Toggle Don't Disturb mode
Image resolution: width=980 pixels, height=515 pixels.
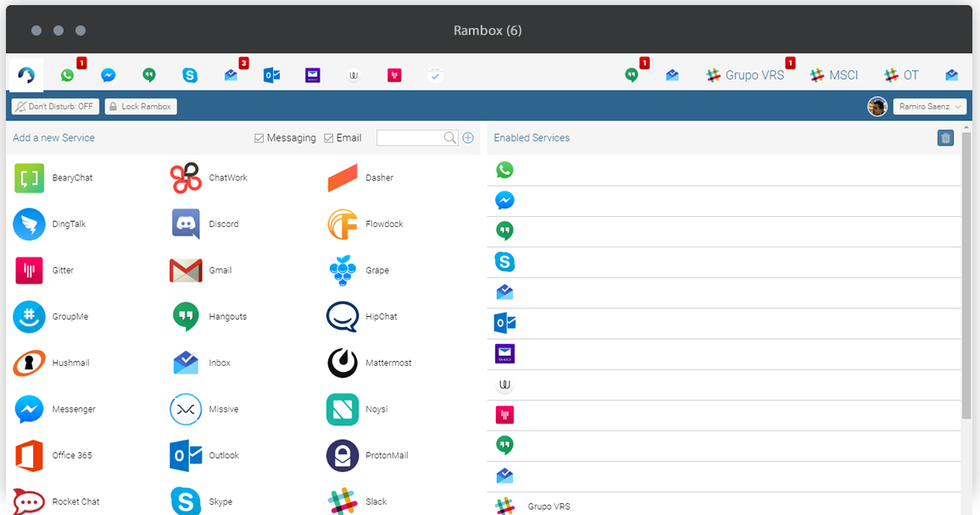click(55, 107)
